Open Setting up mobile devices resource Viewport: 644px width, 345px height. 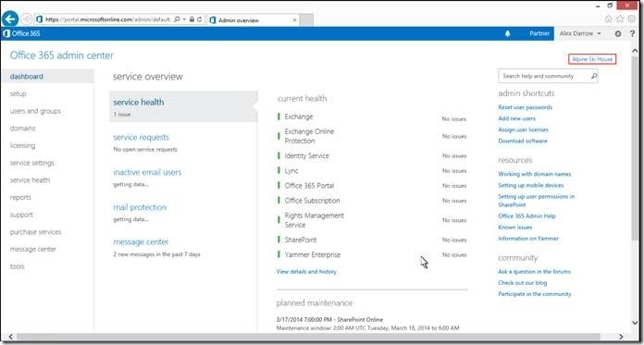pyautogui.click(x=531, y=185)
